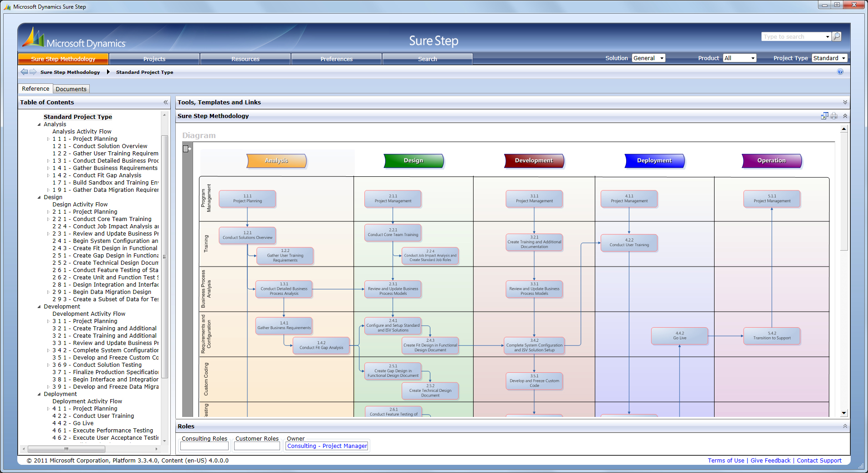Open the Preferences tab
Image resolution: width=868 pixels, height=473 pixels.
[337, 59]
